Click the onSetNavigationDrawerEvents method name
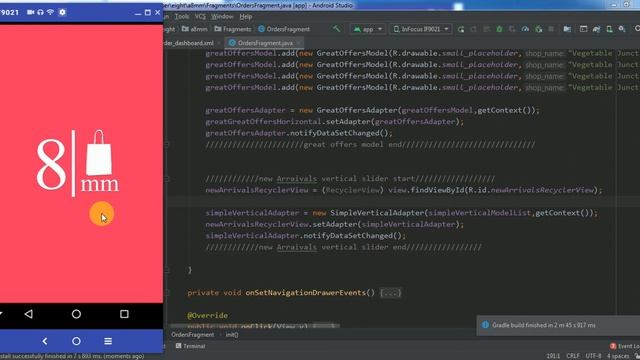Screen dimensions: 640x360 point(305,293)
